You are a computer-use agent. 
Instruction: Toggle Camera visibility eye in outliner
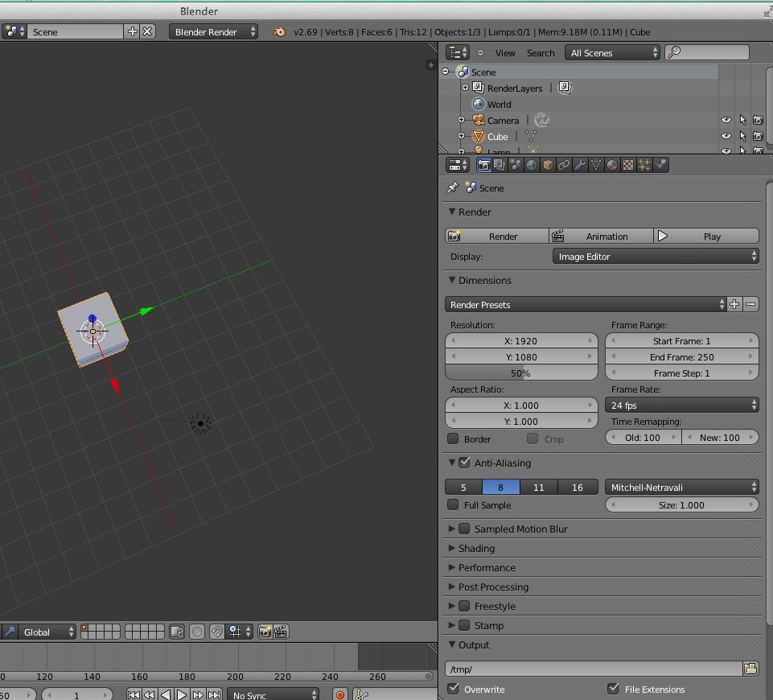[726, 120]
